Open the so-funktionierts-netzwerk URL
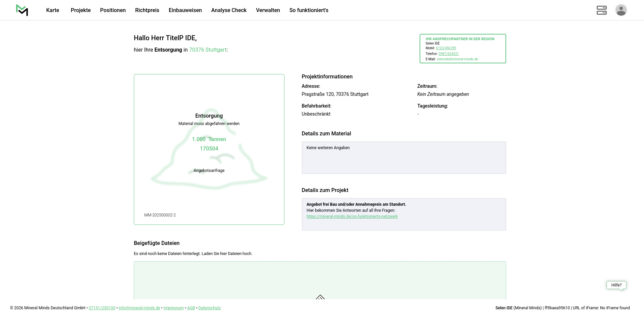Viewport: 644px width, 316px height. pyautogui.click(x=352, y=216)
